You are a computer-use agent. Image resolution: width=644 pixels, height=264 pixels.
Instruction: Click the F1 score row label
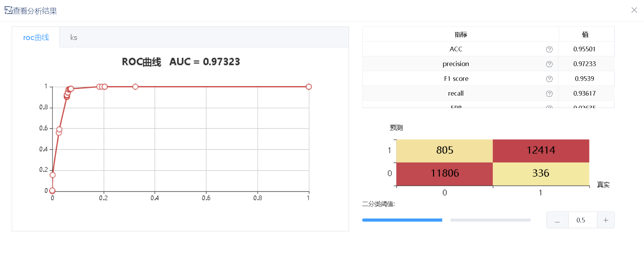point(456,79)
